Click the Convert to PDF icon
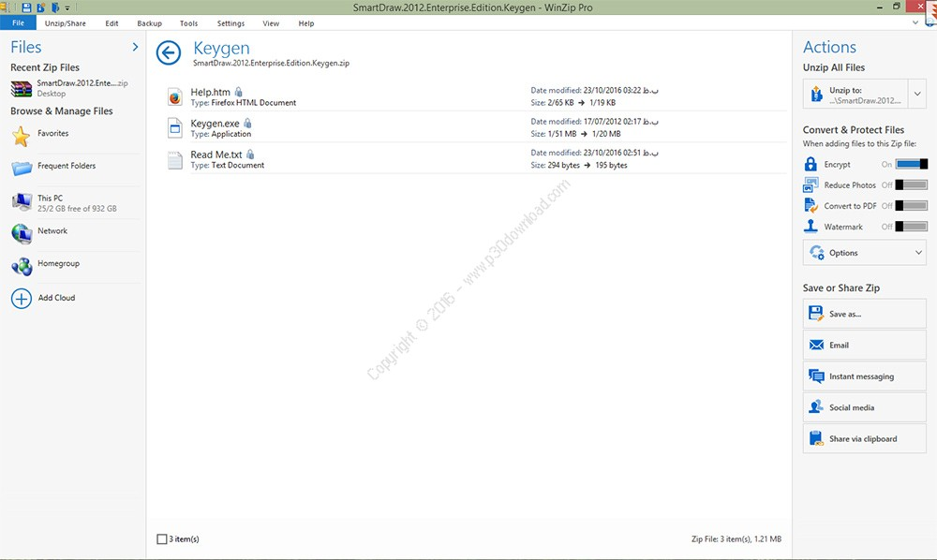Screen dimensions: 937x560 tap(811, 205)
